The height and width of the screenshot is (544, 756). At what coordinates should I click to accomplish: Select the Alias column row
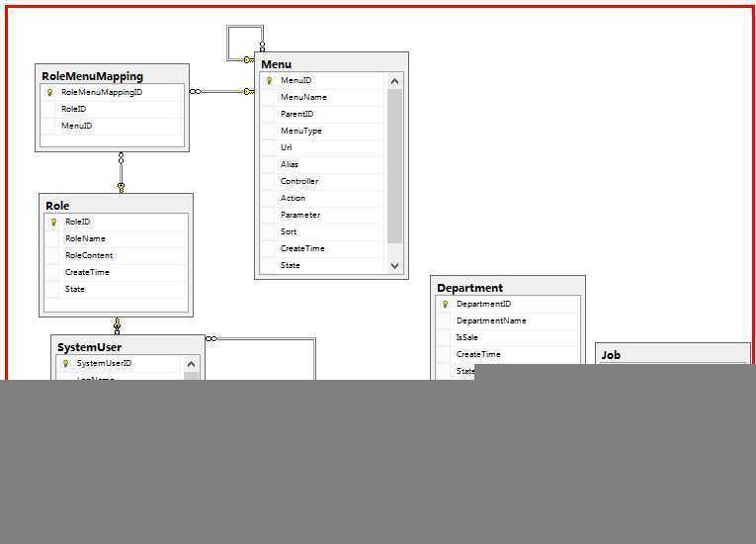pyautogui.click(x=322, y=164)
